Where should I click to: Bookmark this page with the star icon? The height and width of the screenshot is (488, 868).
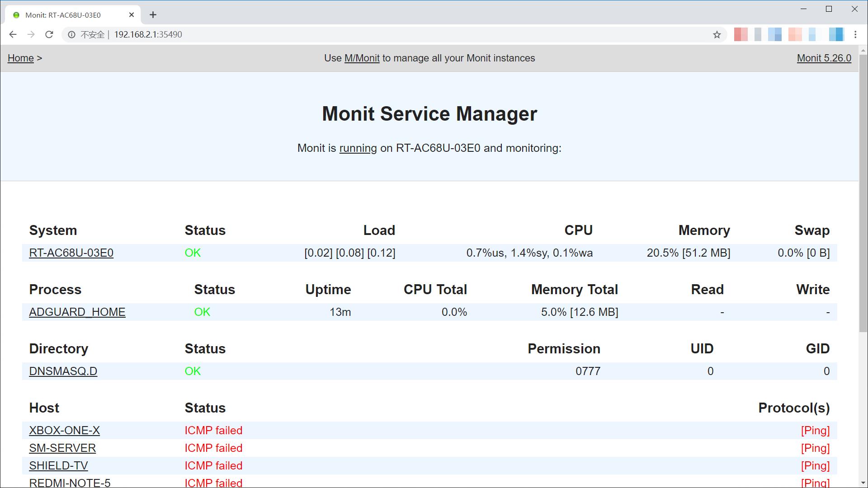coord(717,35)
